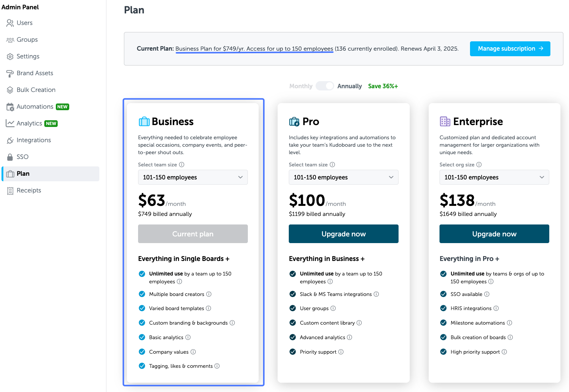Click info icon beside Select org size
This screenshot has width=569, height=392.
coord(479,165)
